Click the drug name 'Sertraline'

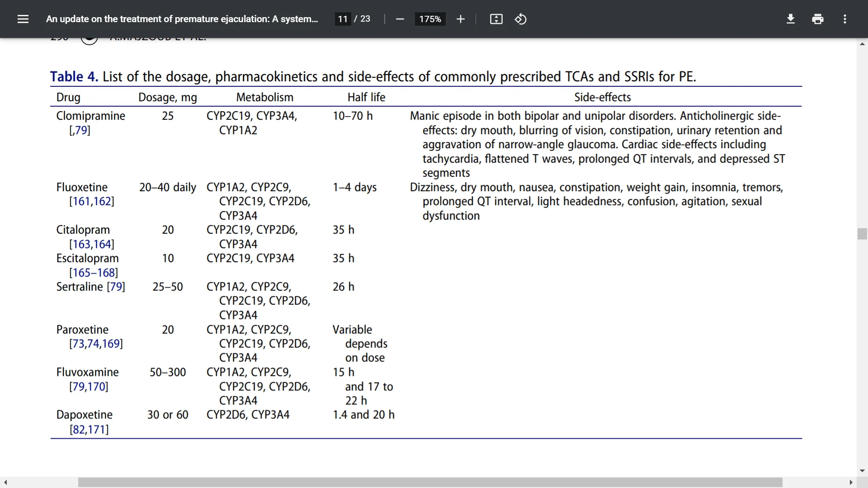(80, 287)
